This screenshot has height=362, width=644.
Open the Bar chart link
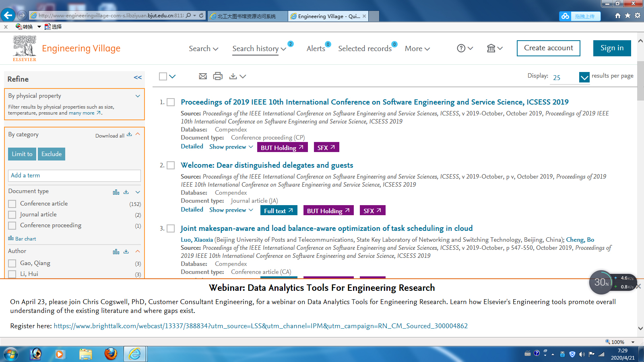(x=22, y=239)
